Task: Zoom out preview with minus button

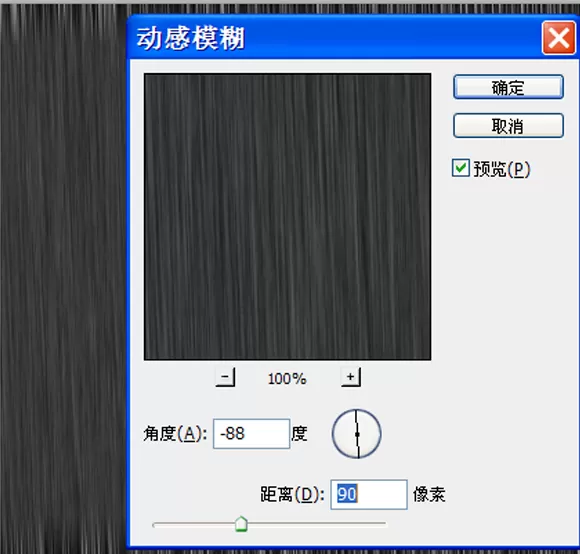Action: (x=225, y=377)
